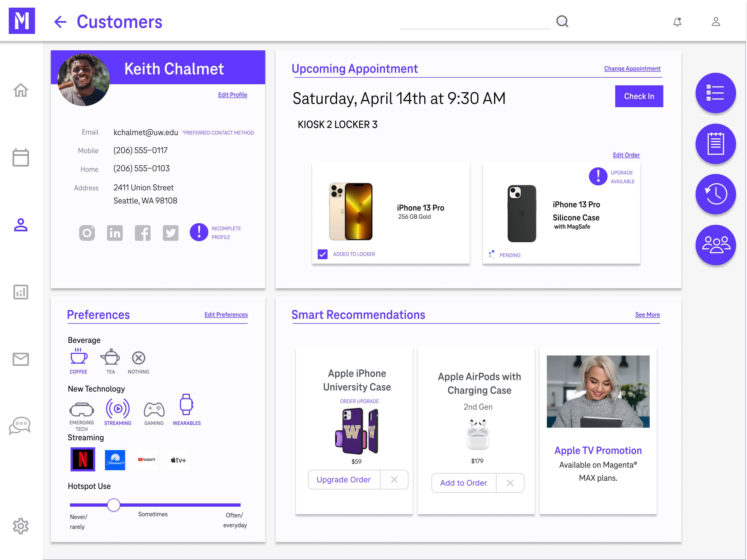
Task: Click the Incomplete Profile alert icon
Action: [199, 232]
